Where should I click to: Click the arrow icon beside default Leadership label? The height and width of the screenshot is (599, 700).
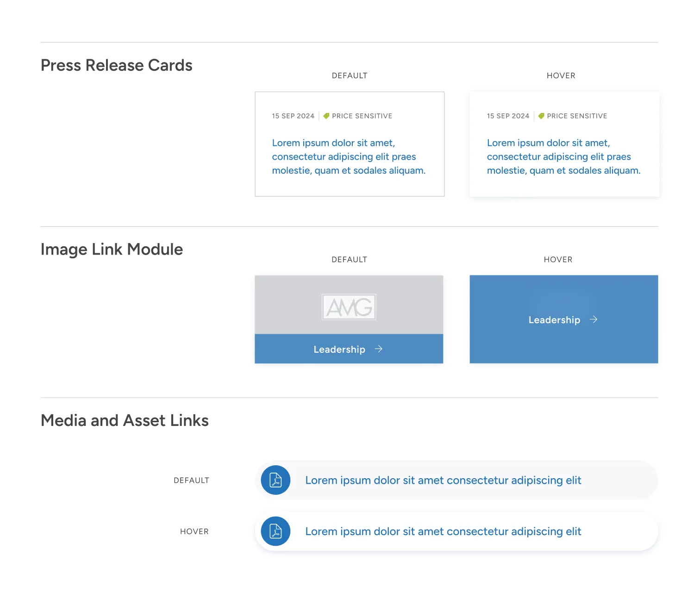(x=379, y=349)
